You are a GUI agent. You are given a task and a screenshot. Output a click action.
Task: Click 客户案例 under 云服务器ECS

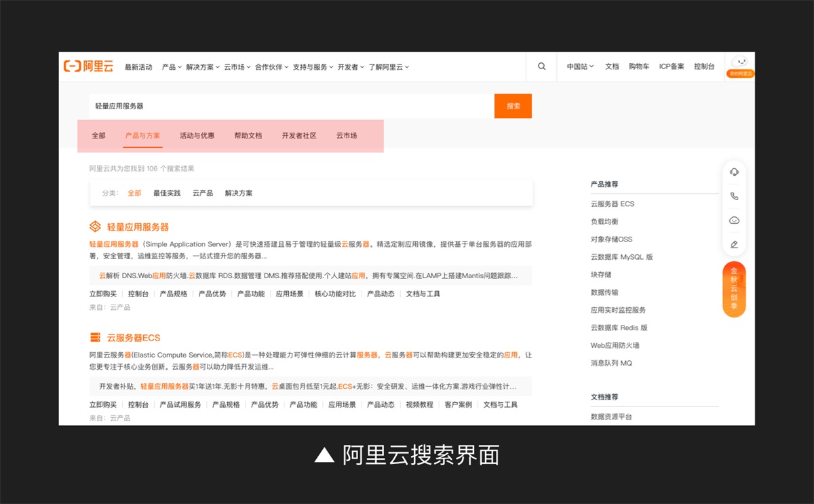pyautogui.click(x=459, y=404)
